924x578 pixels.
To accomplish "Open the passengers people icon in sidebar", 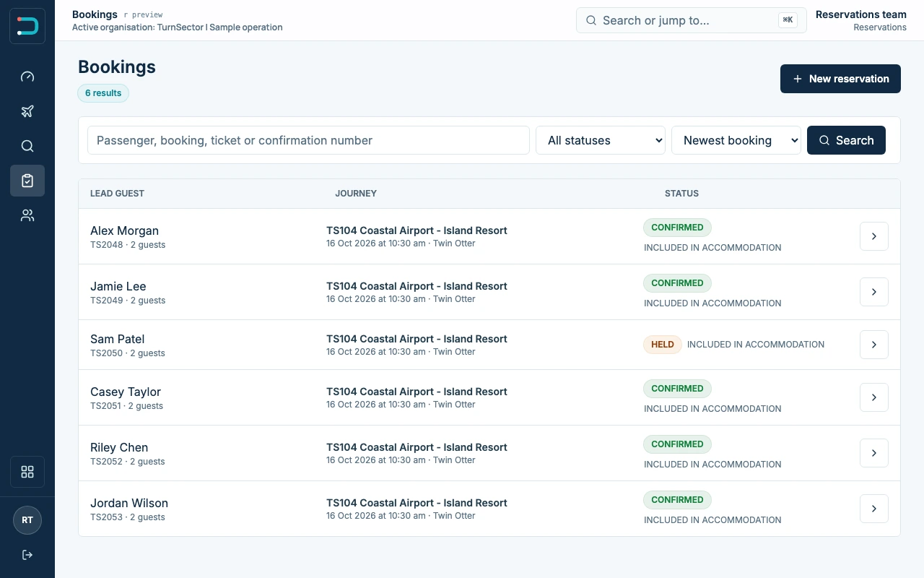I will (27, 215).
